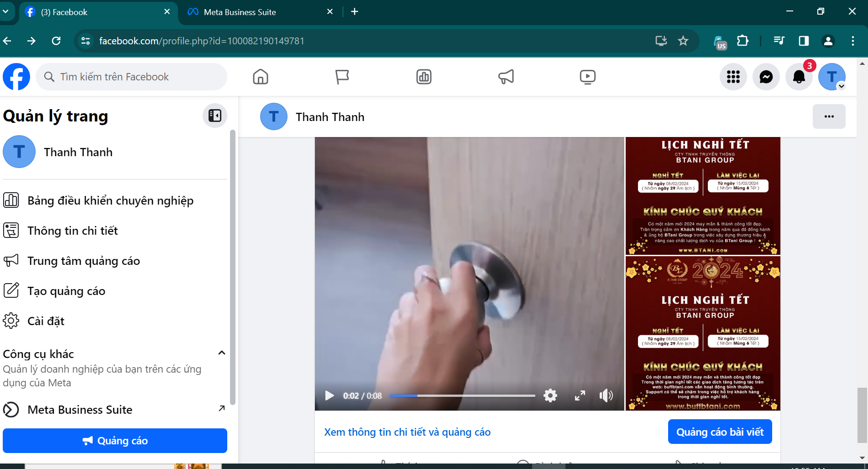Viewport: 868px width, 469px height.
Task: Collapse the Công cụ khác section
Action: coord(222,353)
